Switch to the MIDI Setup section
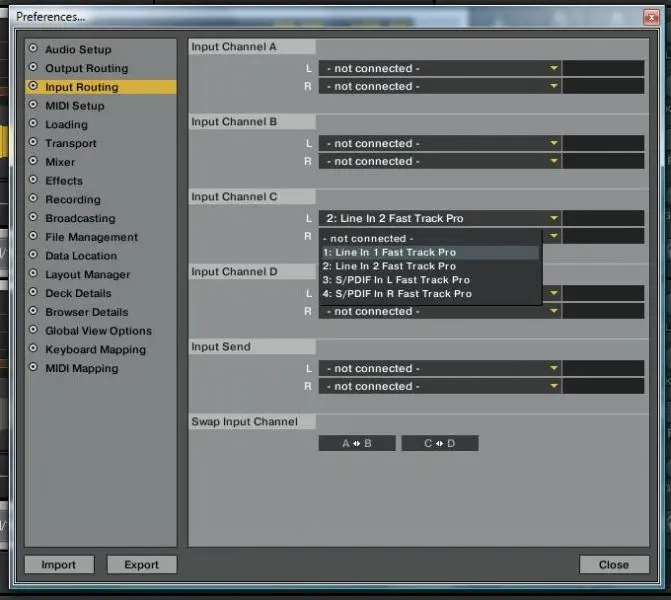The image size is (671, 600). coord(74,106)
